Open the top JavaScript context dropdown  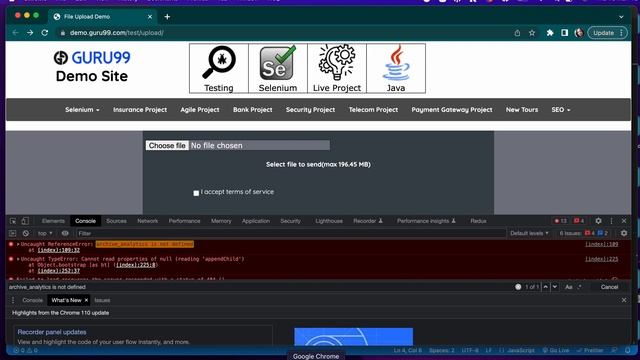pos(45,233)
